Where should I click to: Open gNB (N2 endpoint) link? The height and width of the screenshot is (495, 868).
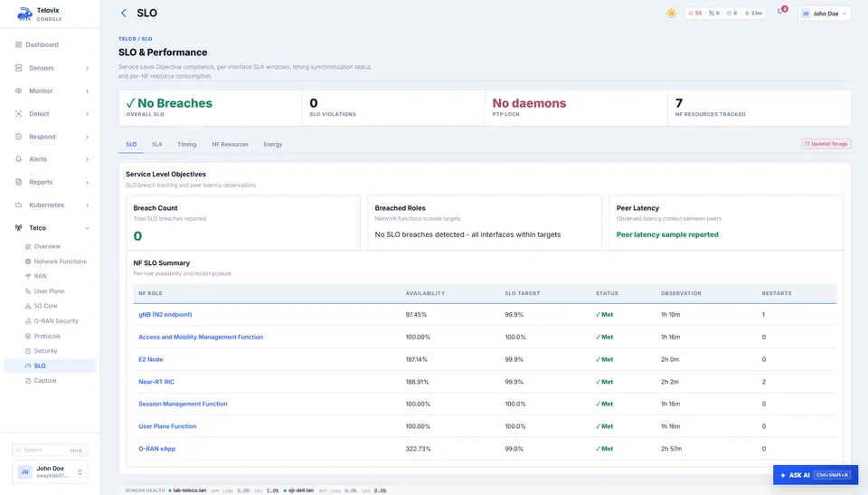coord(165,314)
